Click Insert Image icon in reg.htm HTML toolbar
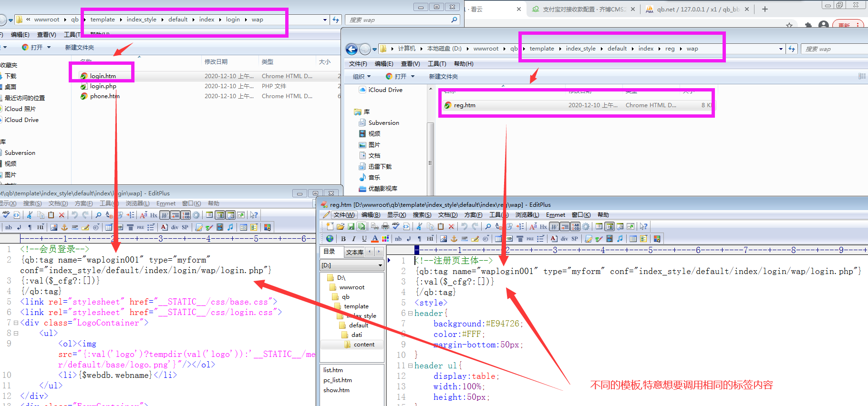 click(x=444, y=239)
